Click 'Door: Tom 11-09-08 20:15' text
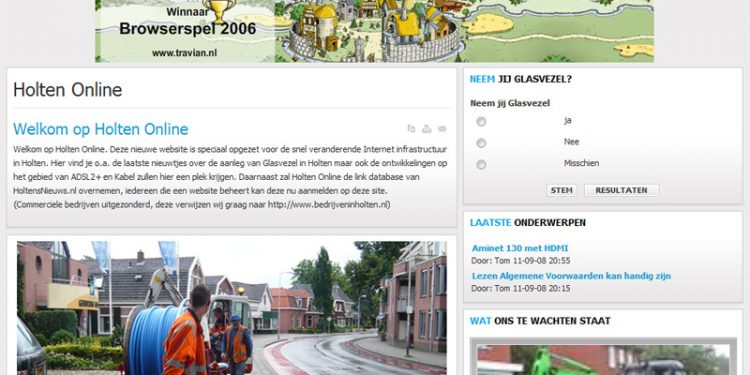 coord(520,288)
